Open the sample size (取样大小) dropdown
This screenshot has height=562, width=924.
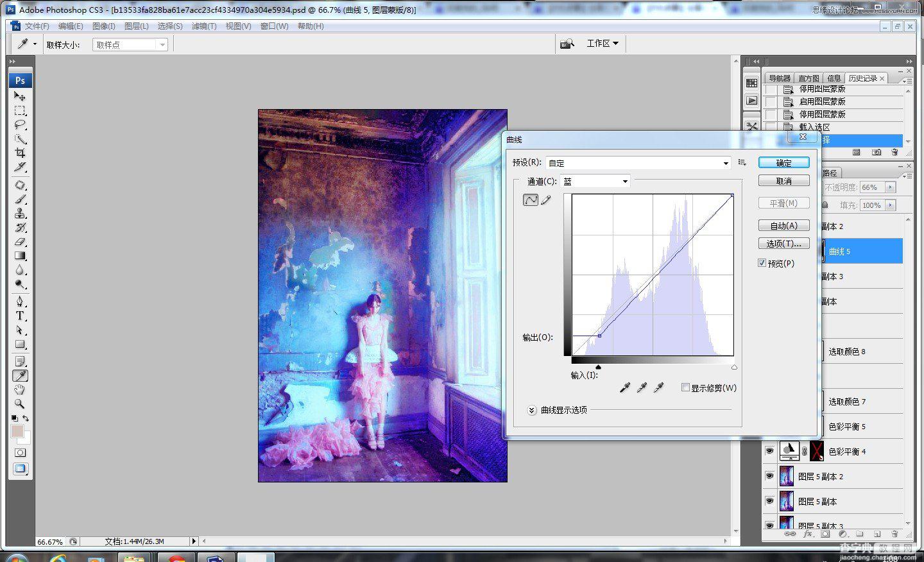130,44
